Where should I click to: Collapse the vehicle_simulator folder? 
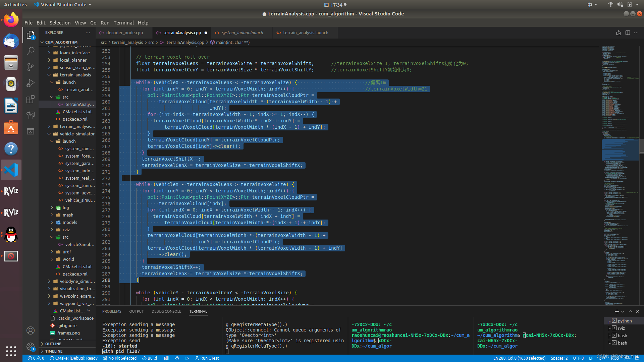point(67,134)
